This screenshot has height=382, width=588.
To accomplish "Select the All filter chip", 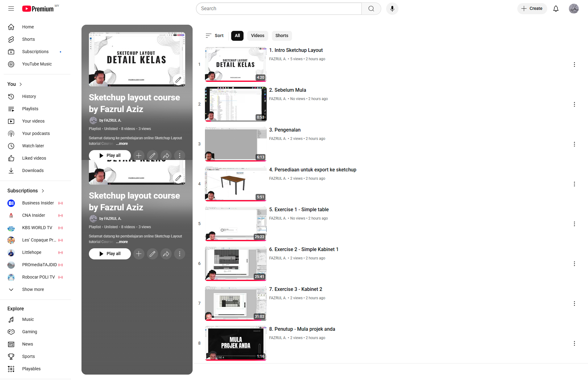I will pyautogui.click(x=237, y=36).
